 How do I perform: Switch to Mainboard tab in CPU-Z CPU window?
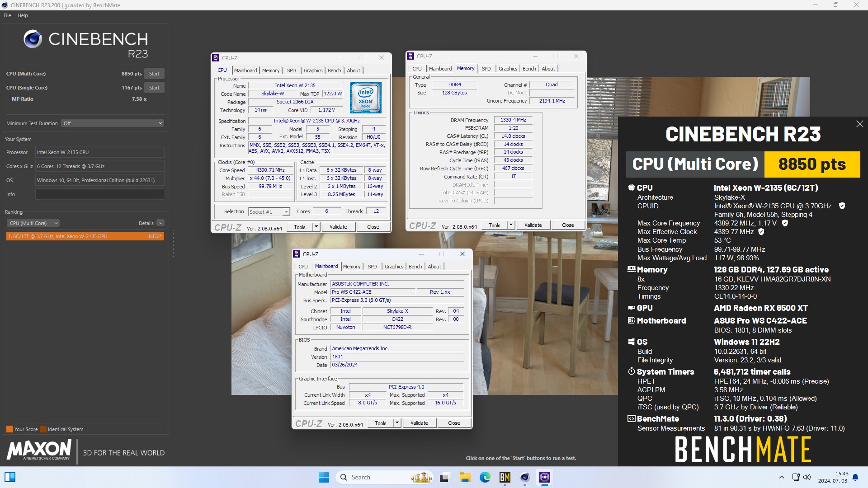[x=245, y=70]
